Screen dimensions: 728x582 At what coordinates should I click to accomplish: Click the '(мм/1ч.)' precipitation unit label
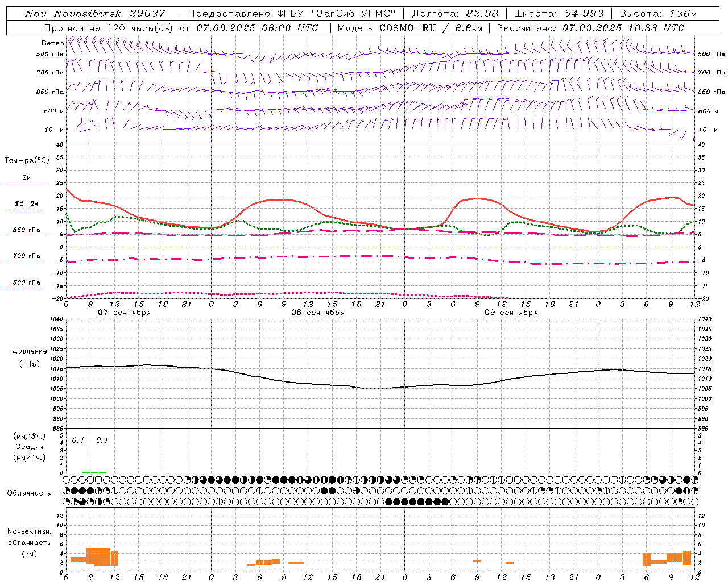pos(30,458)
